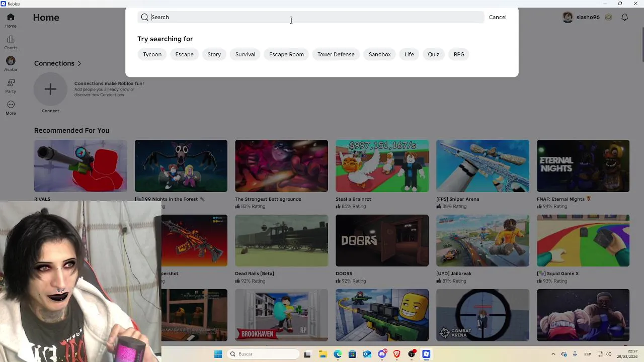644x362 pixels.
Task: Click the Roblox taskbar icon
Action: click(x=426, y=354)
